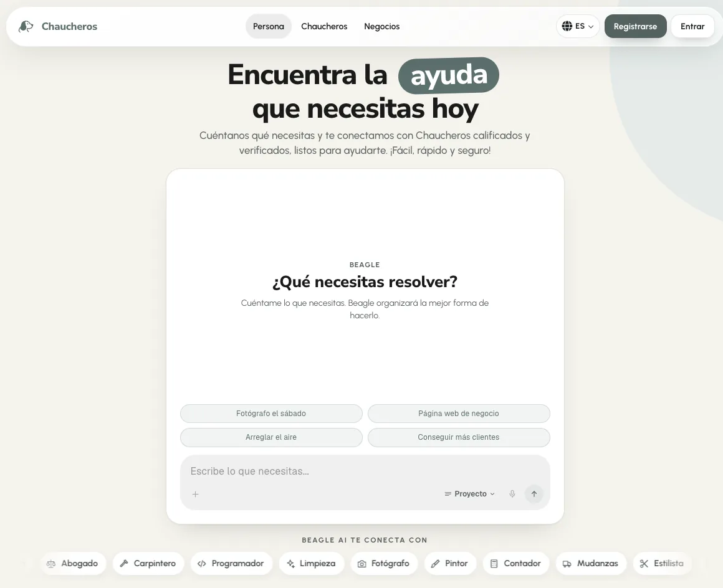Click the globe language icon
This screenshot has height=588, width=723.
coord(567,26)
